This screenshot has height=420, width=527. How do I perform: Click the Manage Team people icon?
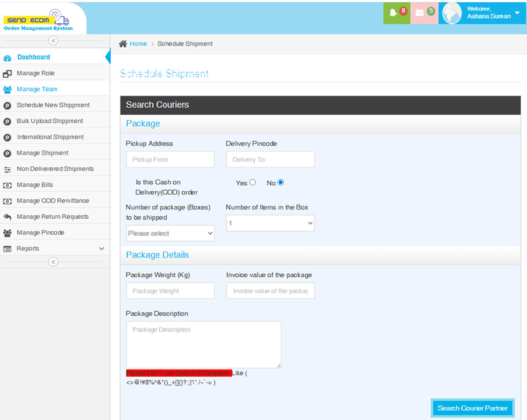coord(7,89)
